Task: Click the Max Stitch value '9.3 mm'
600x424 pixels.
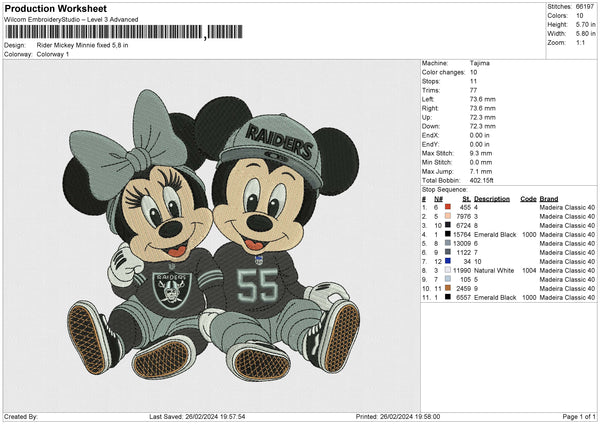Action: pyautogui.click(x=481, y=153)
